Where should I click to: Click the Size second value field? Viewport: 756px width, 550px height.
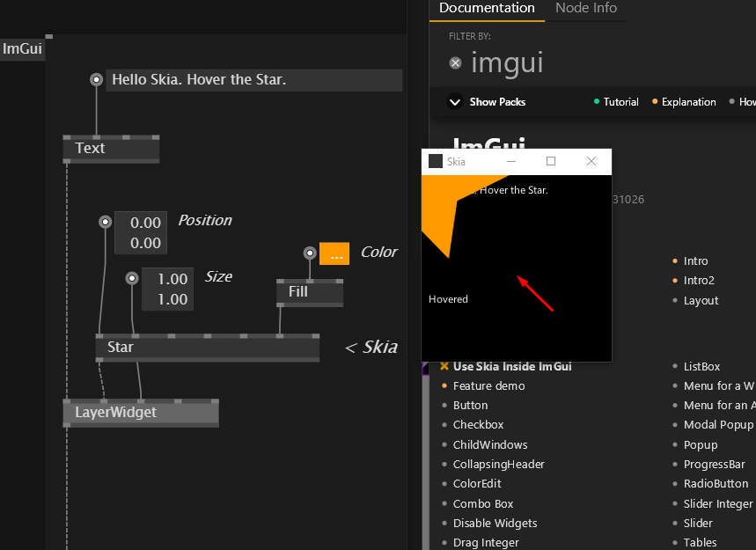pyautogui.click(x=168, y=299)
